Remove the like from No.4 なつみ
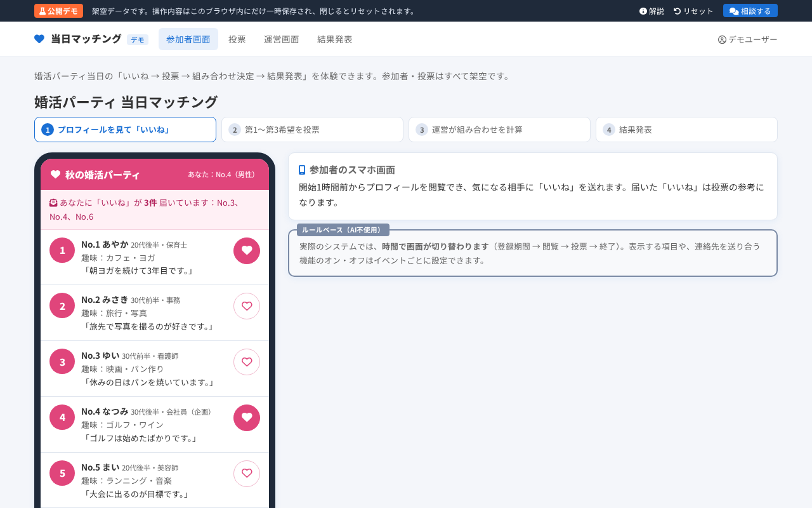The image size is (812, 508). point(247,418)
